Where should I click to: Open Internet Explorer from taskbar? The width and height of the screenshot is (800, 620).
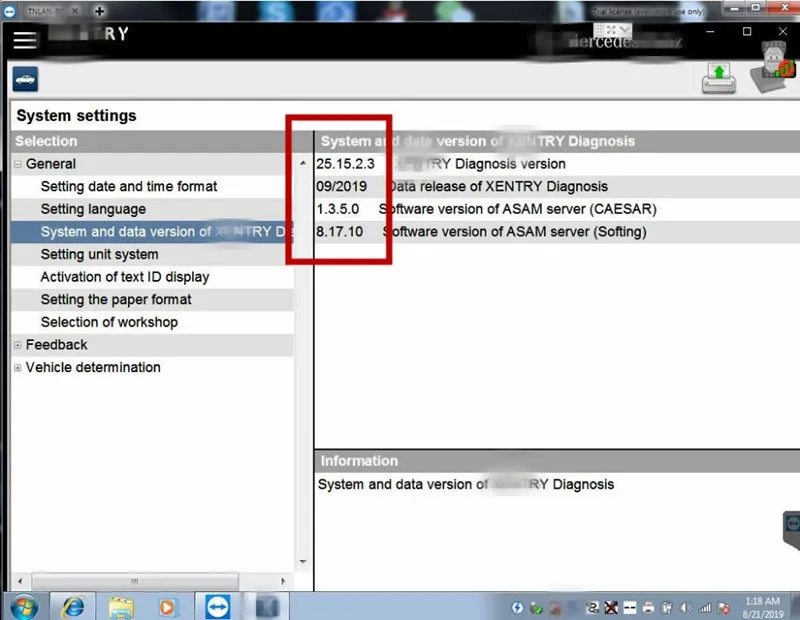click(73, 607)
